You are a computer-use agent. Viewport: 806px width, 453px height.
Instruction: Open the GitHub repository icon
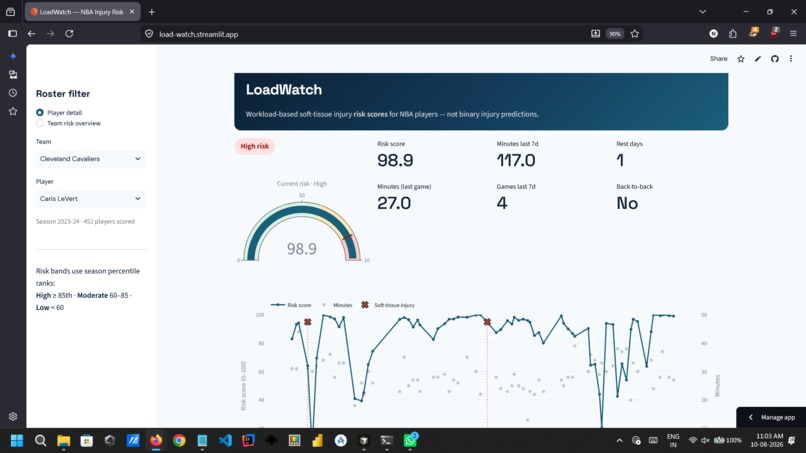pos(775,59)
